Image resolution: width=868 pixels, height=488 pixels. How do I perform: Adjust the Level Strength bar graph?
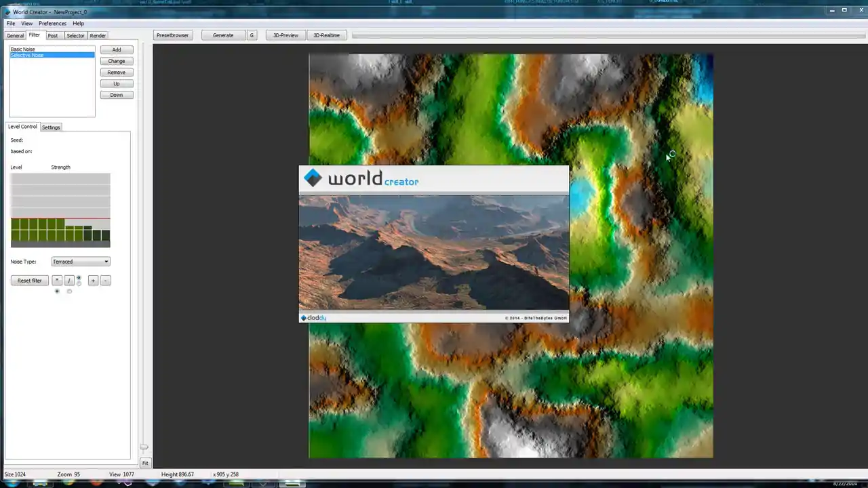[60, 210]
